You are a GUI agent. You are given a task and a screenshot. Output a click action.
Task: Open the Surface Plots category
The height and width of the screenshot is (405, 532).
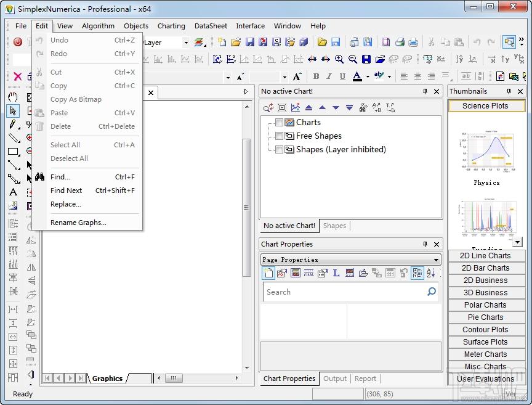[x=486, y=342]
